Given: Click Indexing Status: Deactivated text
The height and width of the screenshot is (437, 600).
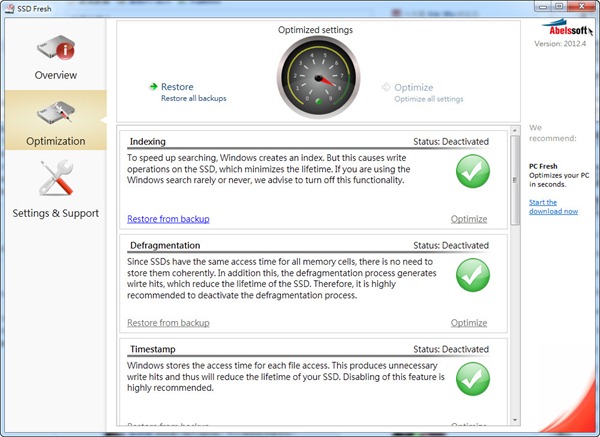Looking at the screenshot, I should tap(451, 142).
